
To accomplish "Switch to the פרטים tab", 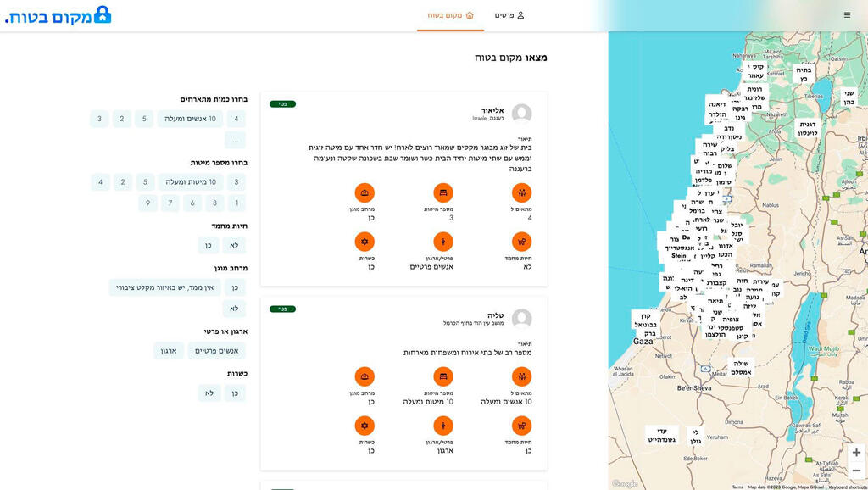I will pos(509,15).
